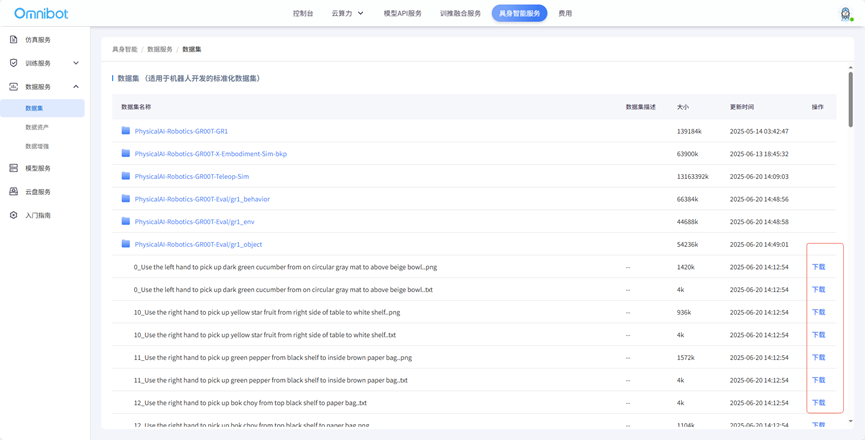Click the 仿真服务 sidebar icon
The width and height of the screenshot is (865, 440).
pyautogui.click(x=14, y=40)
